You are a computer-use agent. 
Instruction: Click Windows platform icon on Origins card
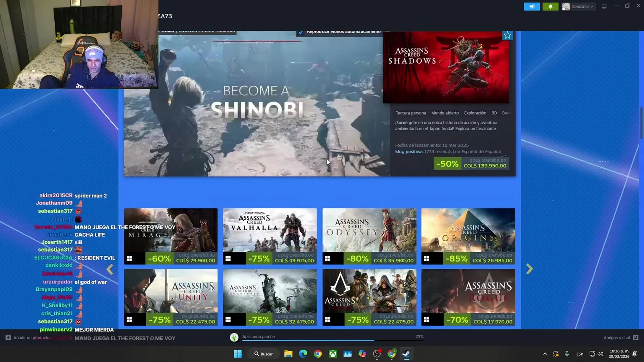[x=427, y=259]
